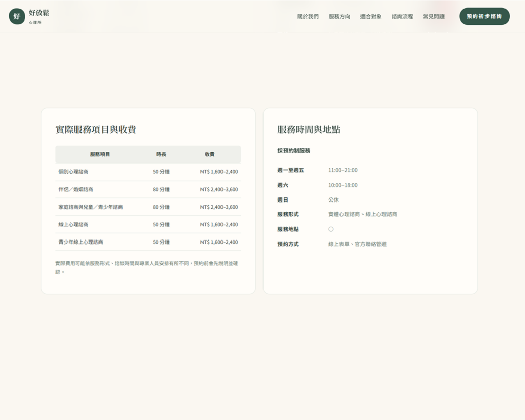Select the 伴侶／婚姻諮商 row
Image resolution: width=525 pixels, height=420 pixels.
[x=148, y=190]
